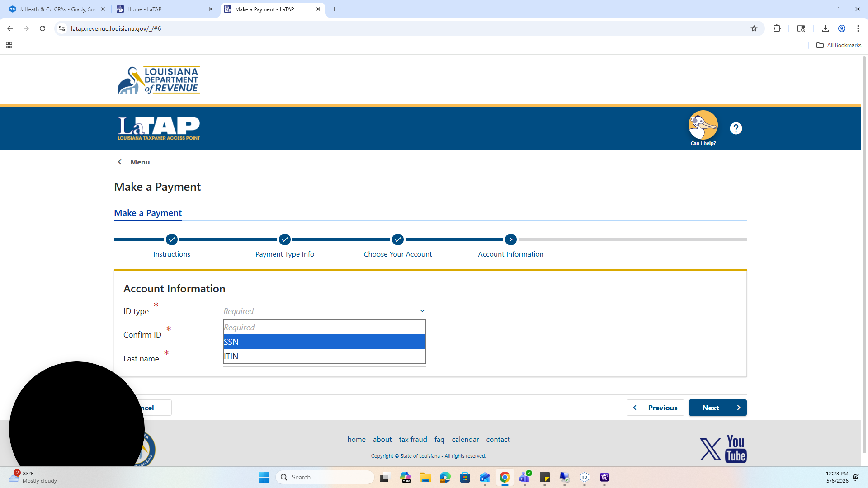Screen dimensions: 868x488
Task: Click the Next button
Action: click(x=717, y=408)
